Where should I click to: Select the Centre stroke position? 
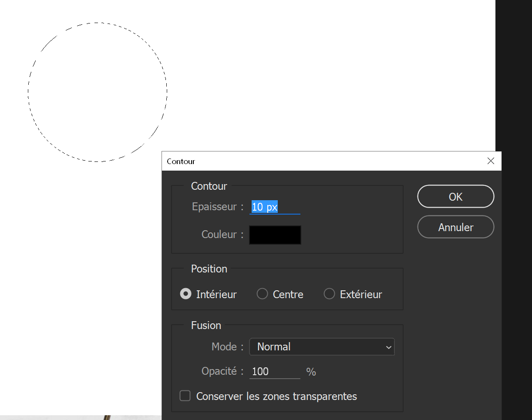(x=262, y=294)
